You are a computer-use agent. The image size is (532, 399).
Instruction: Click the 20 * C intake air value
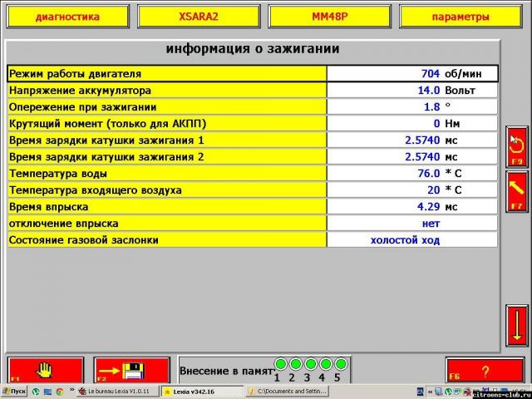pyautogui.click(x=412, y=190)
